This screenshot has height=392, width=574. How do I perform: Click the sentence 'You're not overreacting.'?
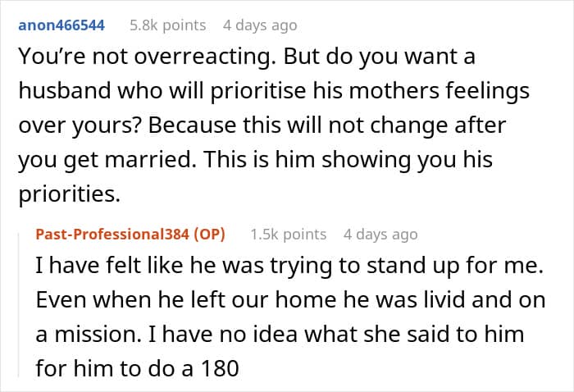coord(147,57)
